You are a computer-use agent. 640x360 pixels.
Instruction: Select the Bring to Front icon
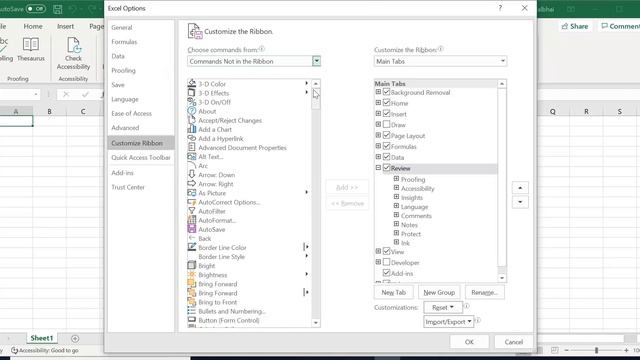[191, 302]
